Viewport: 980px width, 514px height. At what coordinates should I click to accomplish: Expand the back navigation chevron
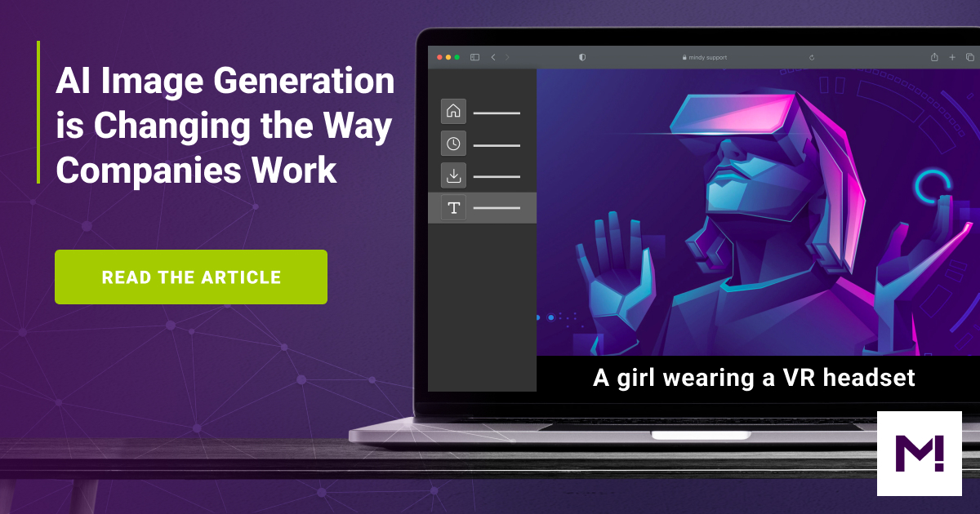point(492,57)
